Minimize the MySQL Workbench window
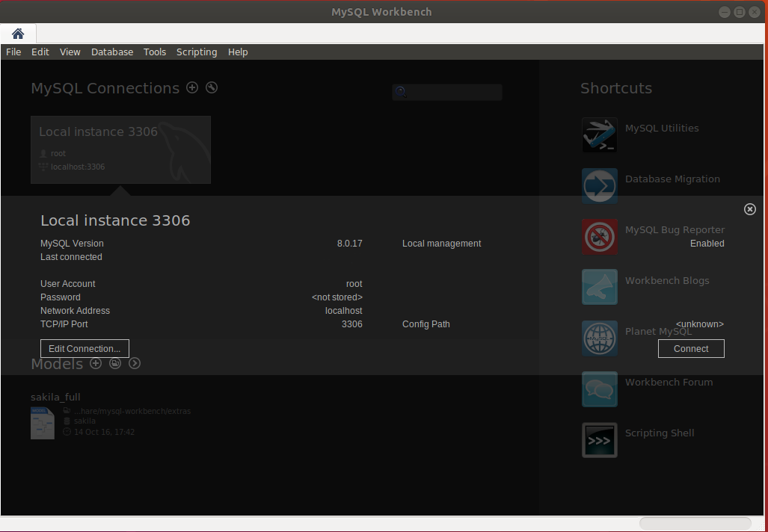The width and height of the screenshot is (768, 532). 725,12
